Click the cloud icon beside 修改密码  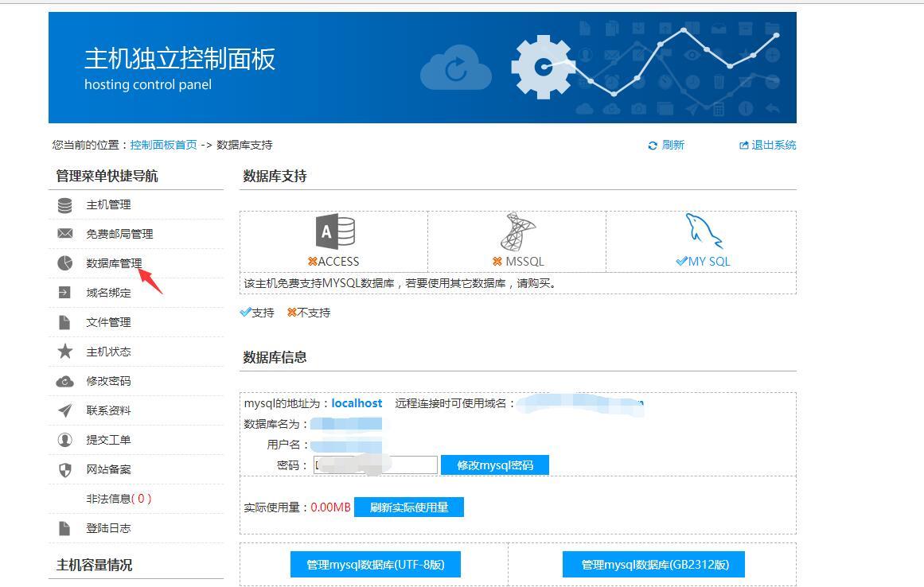64,382
